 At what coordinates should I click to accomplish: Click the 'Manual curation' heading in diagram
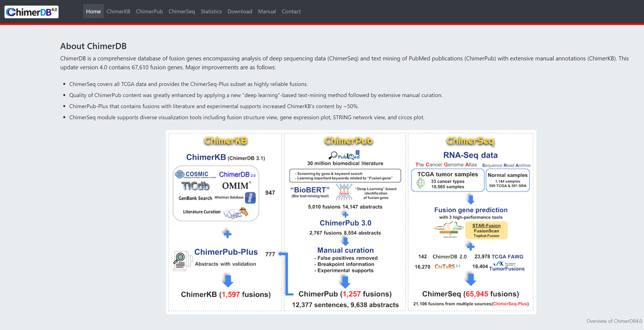coord(345,250)
